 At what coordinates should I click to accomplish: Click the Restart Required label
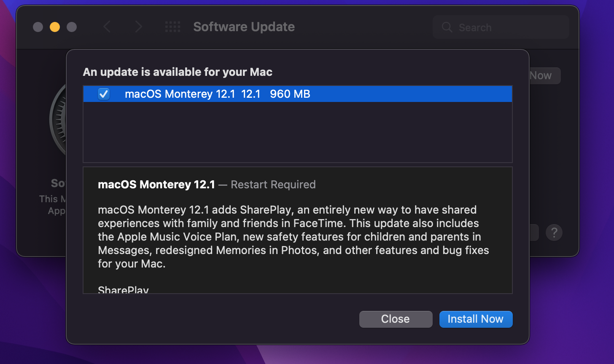click(273, 185)
